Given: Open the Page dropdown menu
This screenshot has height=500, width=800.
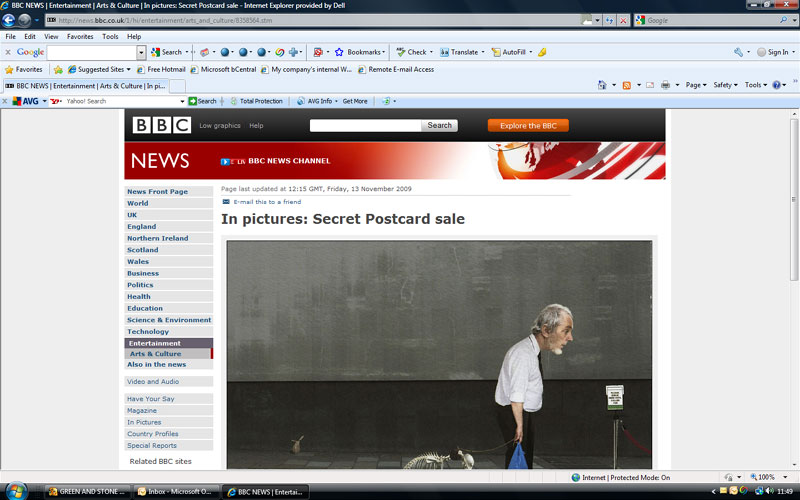Looking at the screenshot, I should pos(696,85).
